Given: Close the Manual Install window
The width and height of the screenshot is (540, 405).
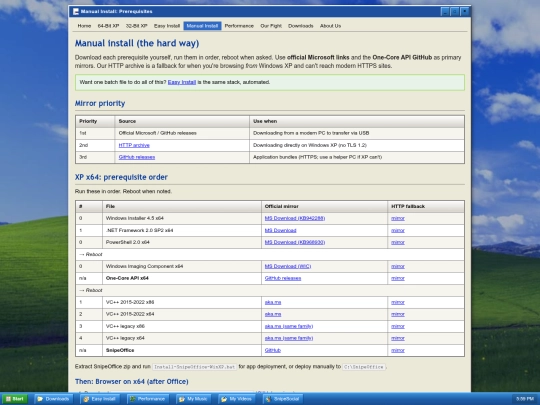Looking at the screenshot, I should click(x=465, y=11).
